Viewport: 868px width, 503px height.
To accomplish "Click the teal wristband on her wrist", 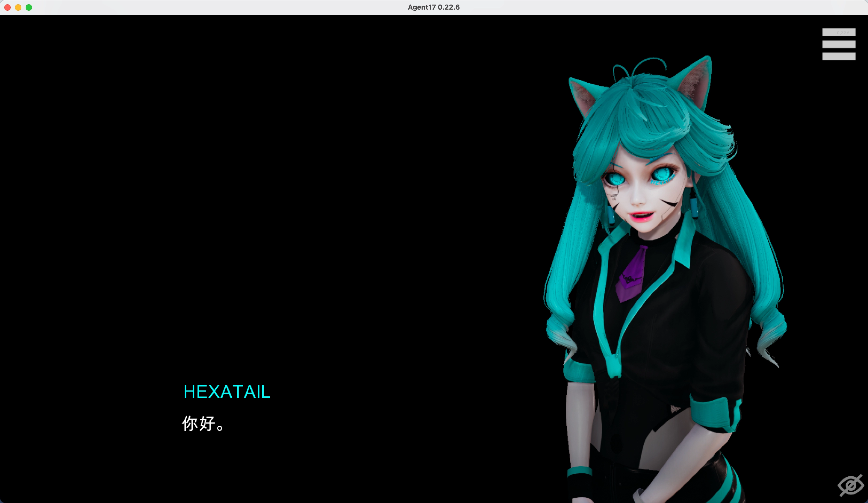I will click(580, 471).
